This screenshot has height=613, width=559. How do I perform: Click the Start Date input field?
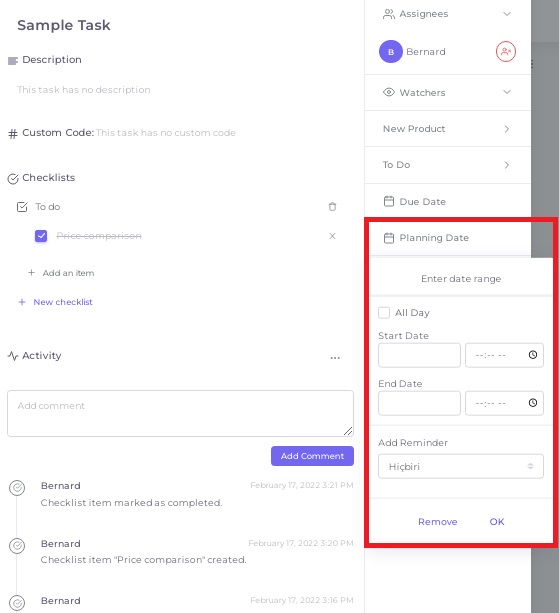[x=419, y=355]
